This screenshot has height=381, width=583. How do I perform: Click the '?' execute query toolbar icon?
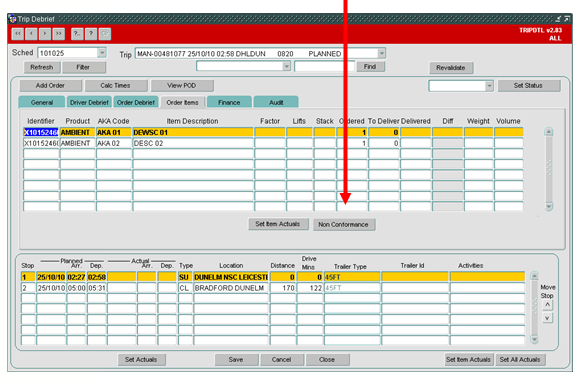tap(91, 34)
